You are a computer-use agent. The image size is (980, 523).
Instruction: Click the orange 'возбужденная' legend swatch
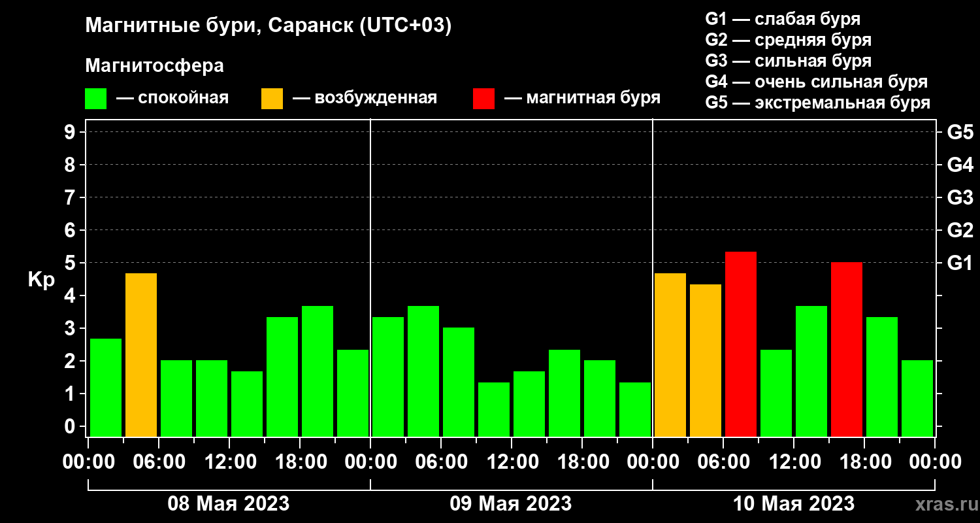pyautogui.click(x=272, y=99)
